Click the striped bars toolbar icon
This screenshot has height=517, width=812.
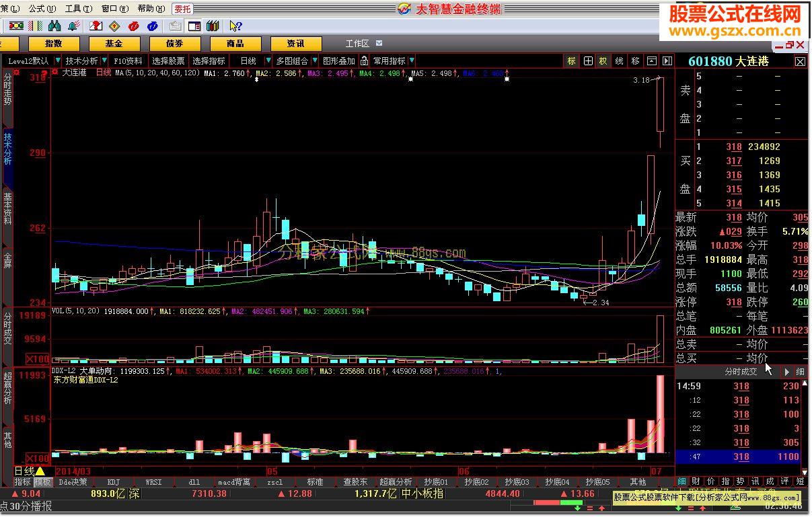click(x=35, y=26)
